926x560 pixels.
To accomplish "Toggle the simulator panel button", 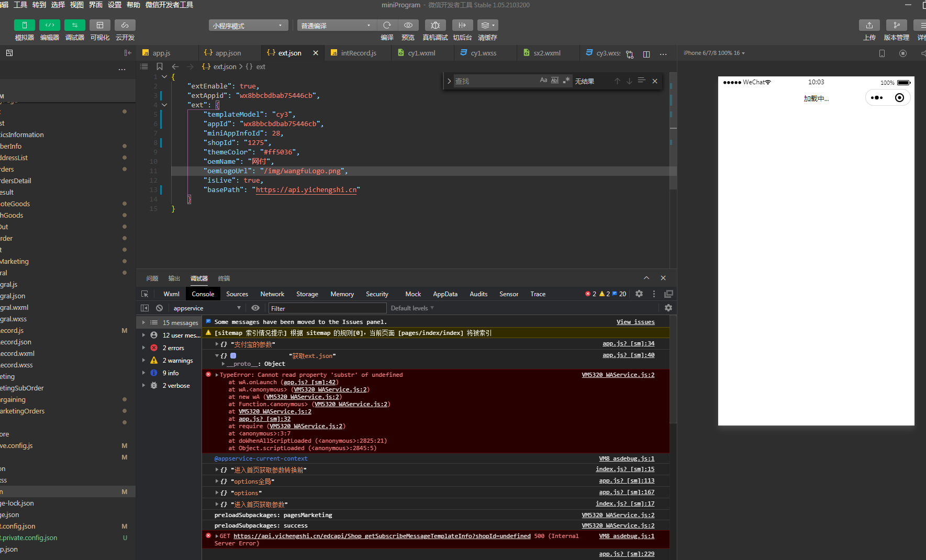I will click(x=25, y=25).
